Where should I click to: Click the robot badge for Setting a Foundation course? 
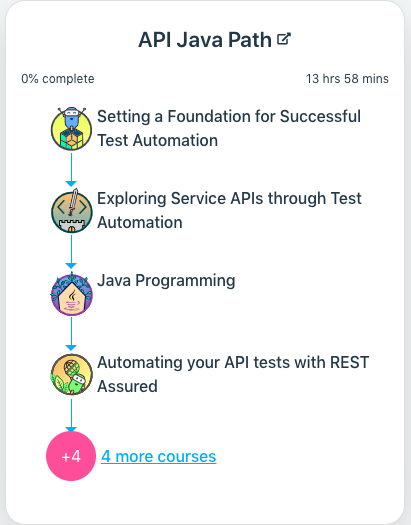click(x=71, y=129)
